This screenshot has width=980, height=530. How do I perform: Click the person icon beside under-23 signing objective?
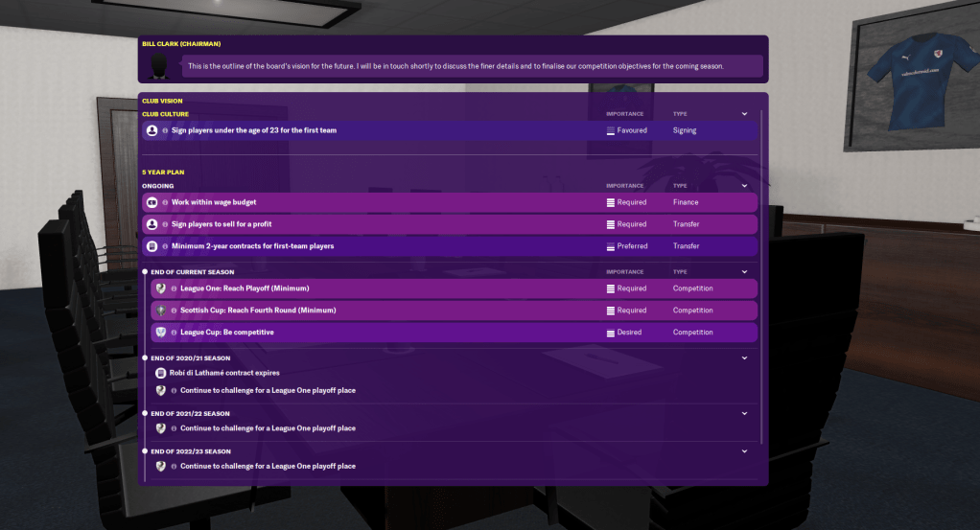pyautogui.click(x=152, y=130)
